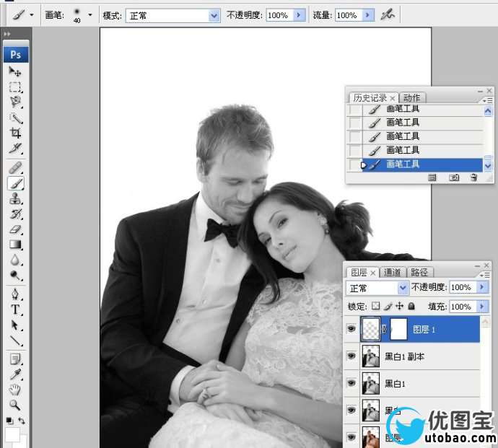Screen dimensions: 498x448
Task: Select the Burn tool
Action: 15,275
